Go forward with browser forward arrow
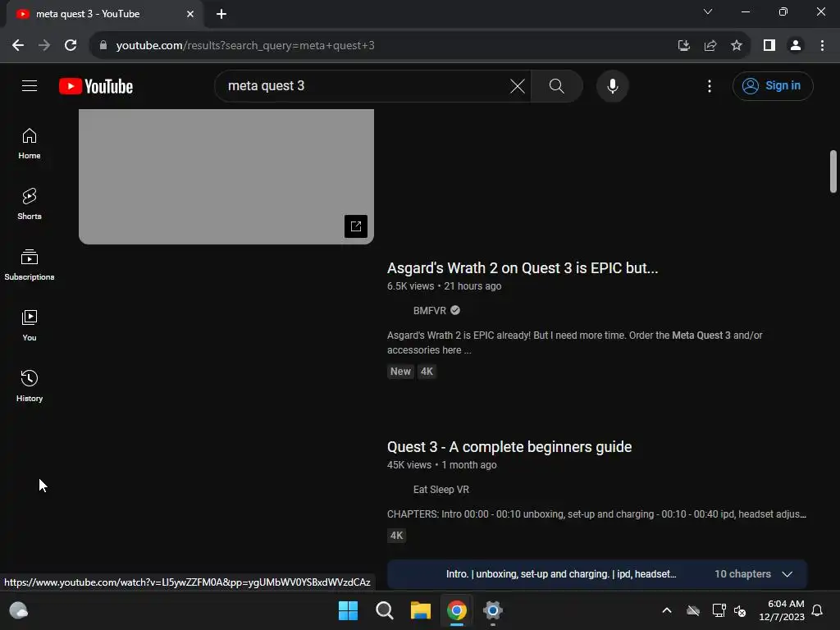The height and width of the screenshot is (630, 840). pos(44,45)
